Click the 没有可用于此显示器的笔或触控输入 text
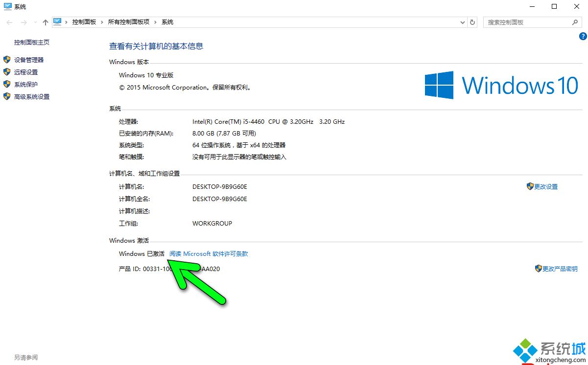 pyautogui.click(x=239, y=157)
